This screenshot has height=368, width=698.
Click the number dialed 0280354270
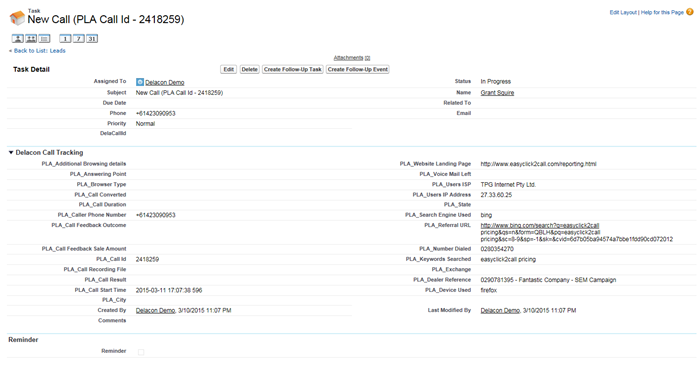[x=497, y=249]
